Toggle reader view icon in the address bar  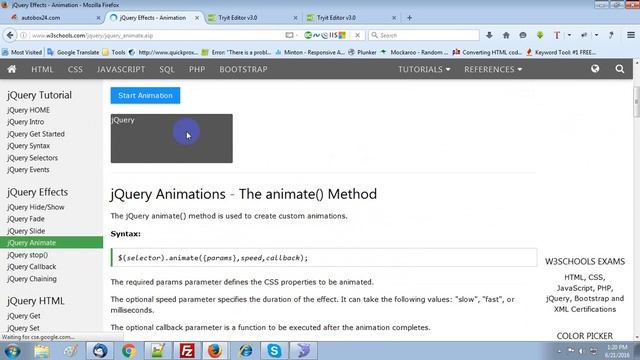(289, 36)
